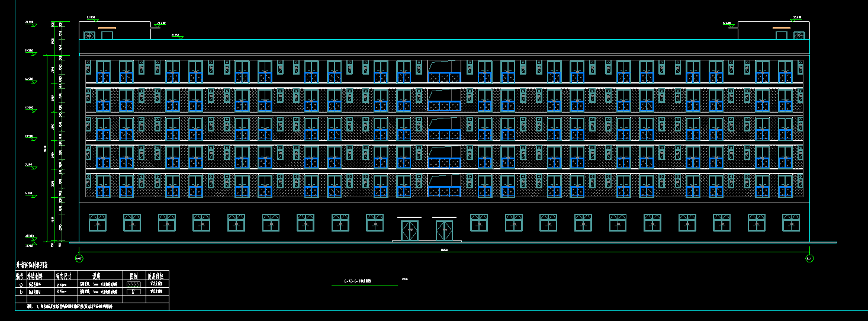868x321 pixels.
Task: Click the round vent fan on right rooftop structure
Action: click(x=799, y=36)
